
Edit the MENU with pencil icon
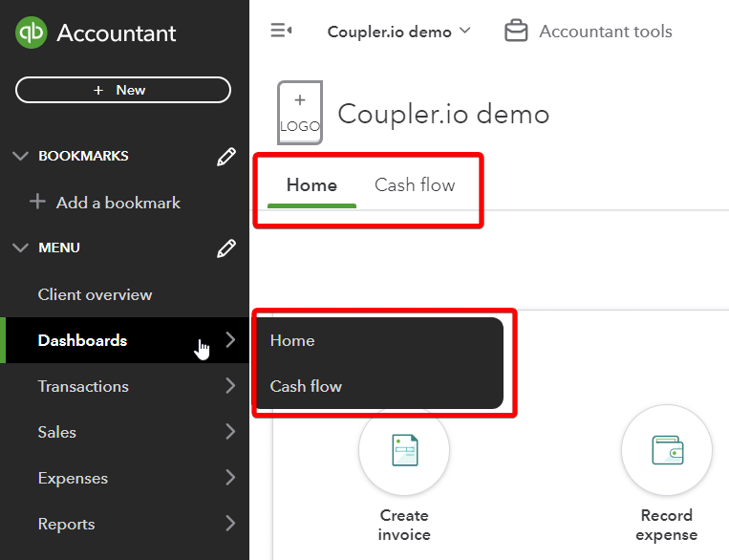click(226, 248)
